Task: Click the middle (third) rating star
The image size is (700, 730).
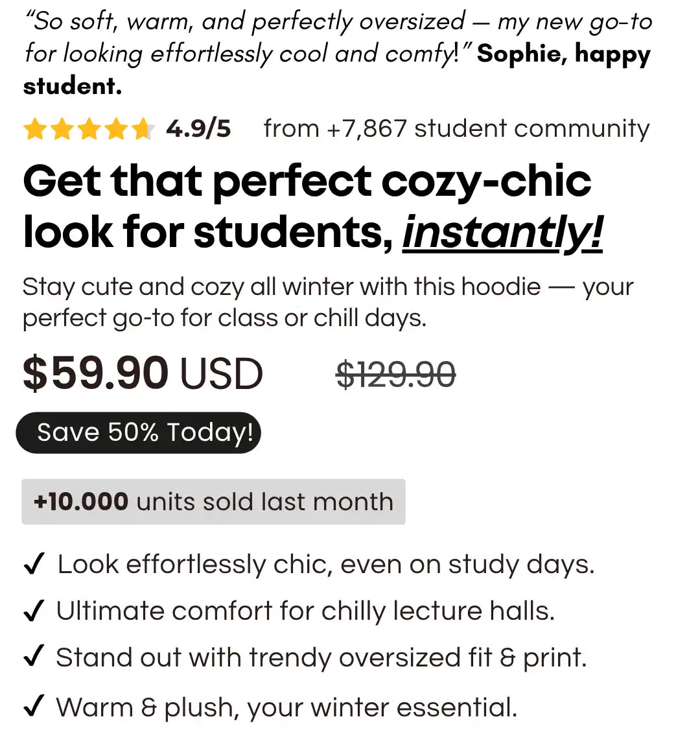Action: coord(88,130)
